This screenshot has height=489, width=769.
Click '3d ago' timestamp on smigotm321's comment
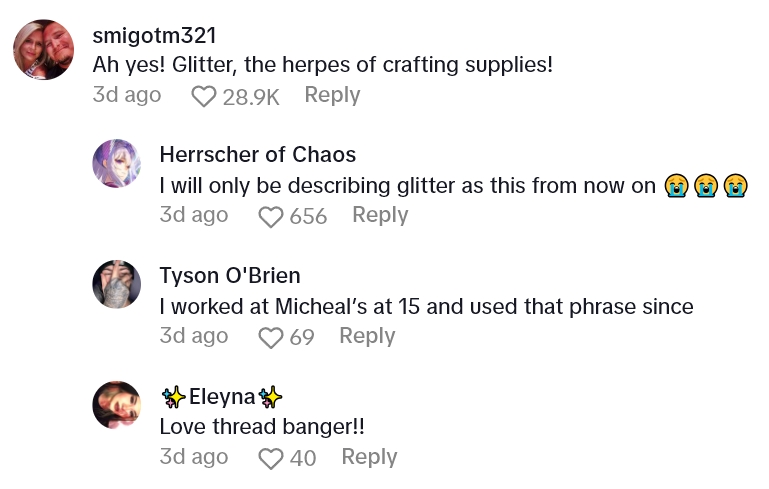coord(127,95)
